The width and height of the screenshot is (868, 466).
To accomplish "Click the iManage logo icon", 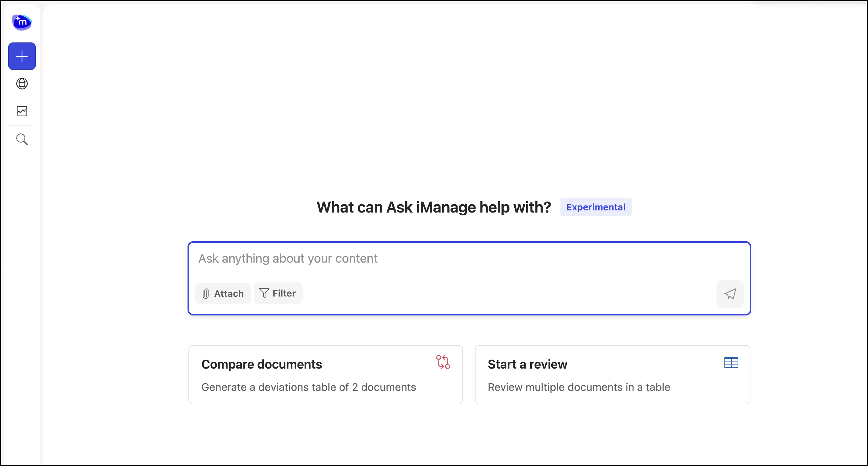I will click(x=22, y=22).
